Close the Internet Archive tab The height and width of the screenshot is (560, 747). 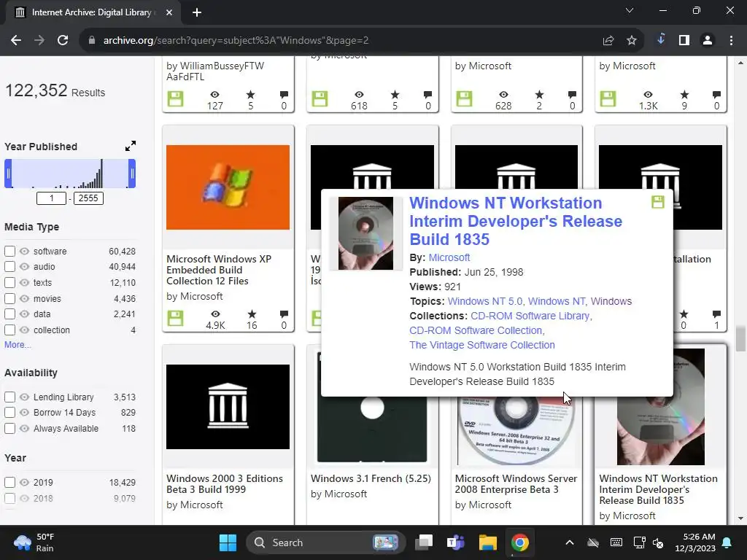[169, 12]
